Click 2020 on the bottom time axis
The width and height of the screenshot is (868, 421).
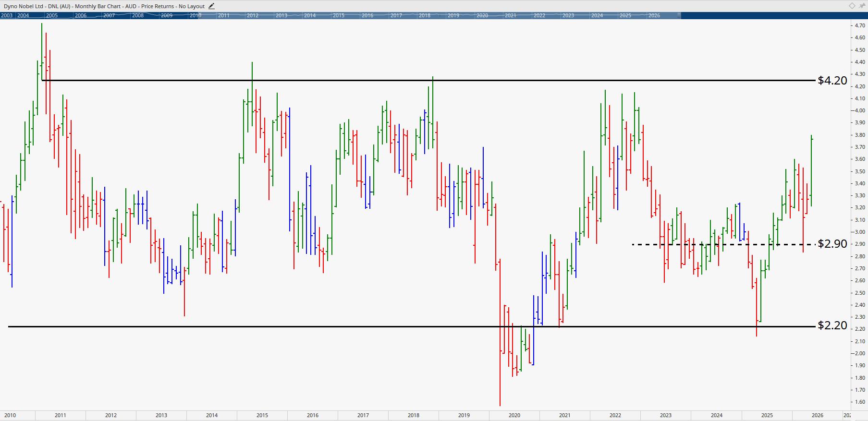[514, 415]
